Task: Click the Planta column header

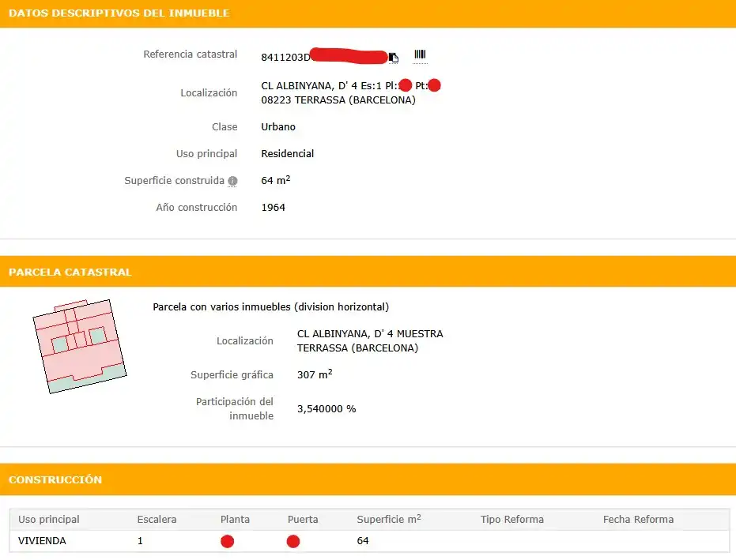Action: (x=235, y=519)
